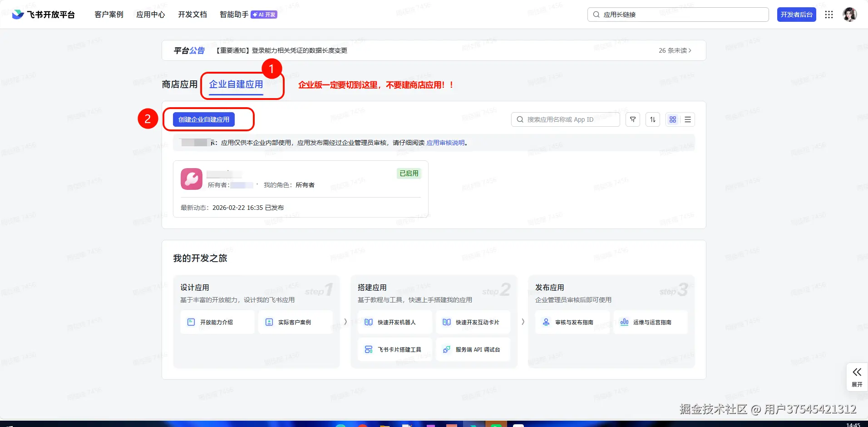The height and width of the screenshot is (427, 868).
Task: Click arrow between 搭建应用 and 发布应用
Action: 523,322
